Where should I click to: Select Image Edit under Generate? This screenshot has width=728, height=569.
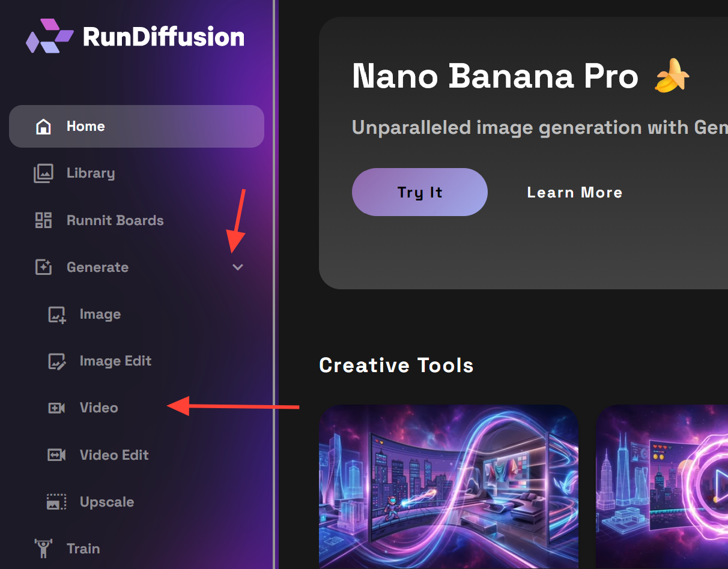pos(114,361)
